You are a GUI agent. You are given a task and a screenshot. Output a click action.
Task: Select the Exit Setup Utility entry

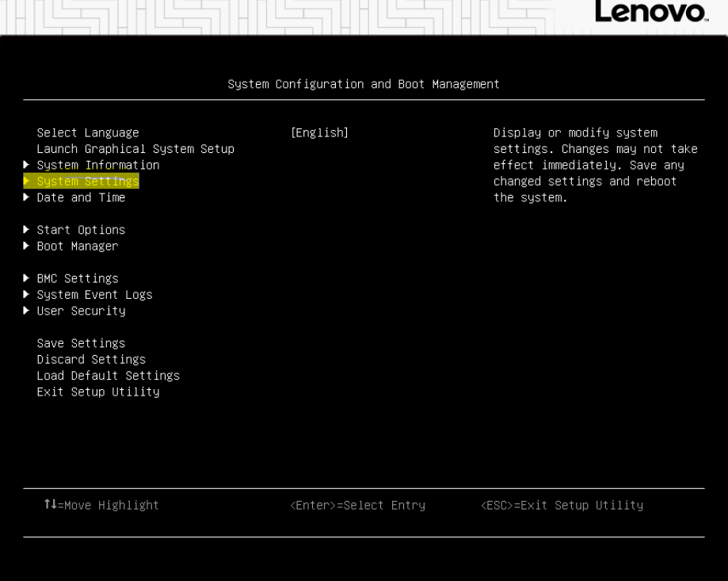click(98, 392)
